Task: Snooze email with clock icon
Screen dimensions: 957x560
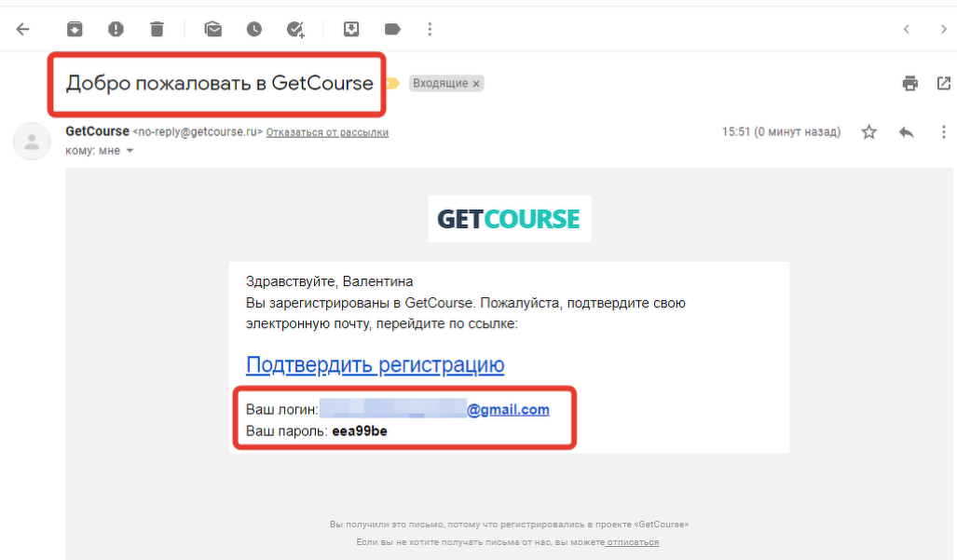Action: click(x=253, y=29)
